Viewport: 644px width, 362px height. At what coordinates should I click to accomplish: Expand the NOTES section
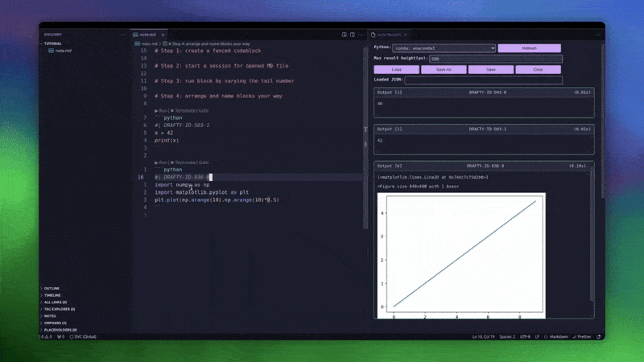pos(50,316)
